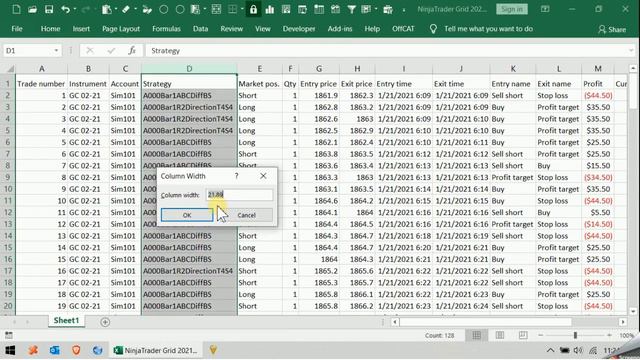This screenshot has height=360, width=640.
Task: Open the OffCAT ribbon tab
Action: point(403,29)
